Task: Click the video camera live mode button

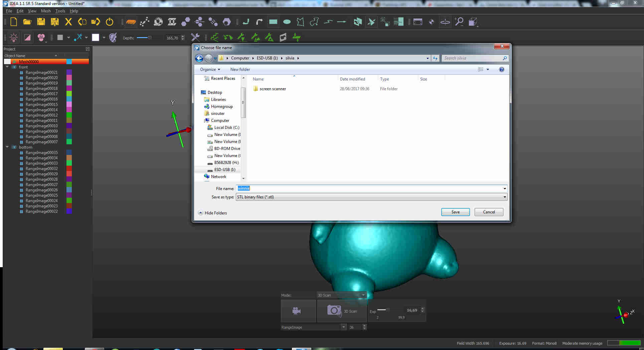Action: pos(298,311)
